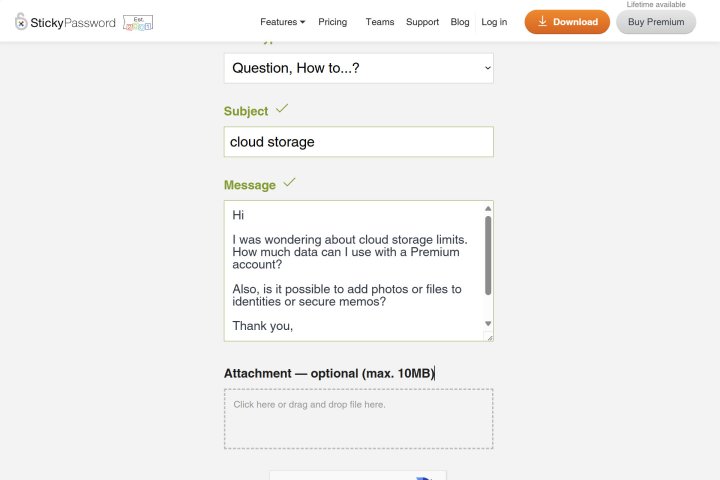This screenshot has width=720, height=480.
Task: Expand the Features menu dropdown
Action: tap(282, 22)
